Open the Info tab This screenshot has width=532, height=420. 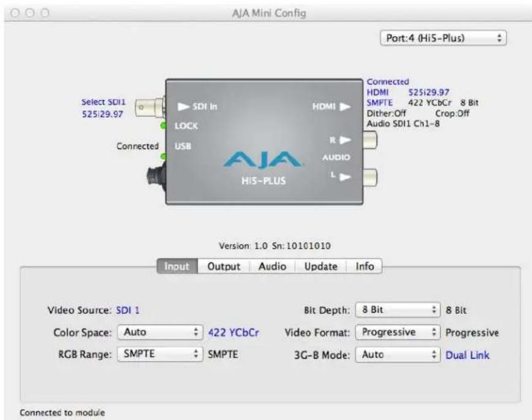[365, 266]
